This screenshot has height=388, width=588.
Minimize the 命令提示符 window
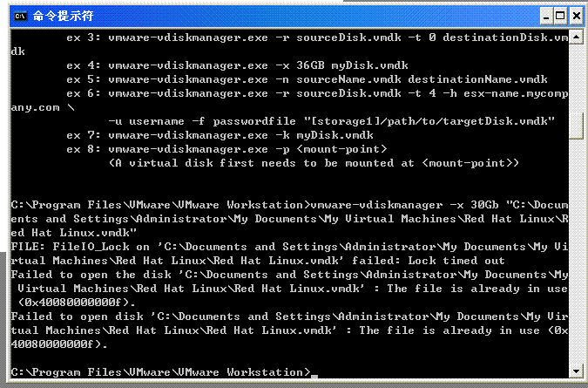[x=546, y=17]
